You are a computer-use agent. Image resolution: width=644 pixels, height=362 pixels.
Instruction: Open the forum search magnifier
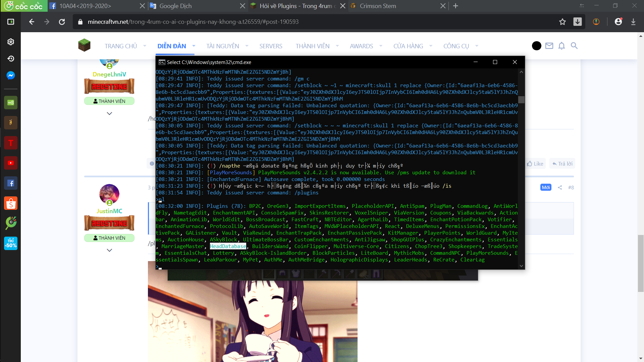(x=574, y=46)
